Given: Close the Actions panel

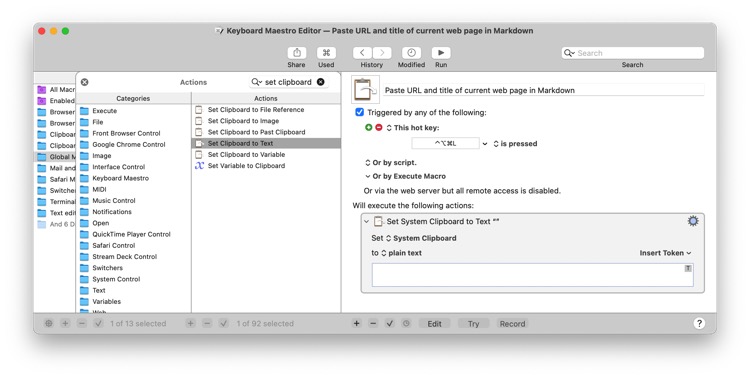Looking at the screenshot, I should [85, 82].
